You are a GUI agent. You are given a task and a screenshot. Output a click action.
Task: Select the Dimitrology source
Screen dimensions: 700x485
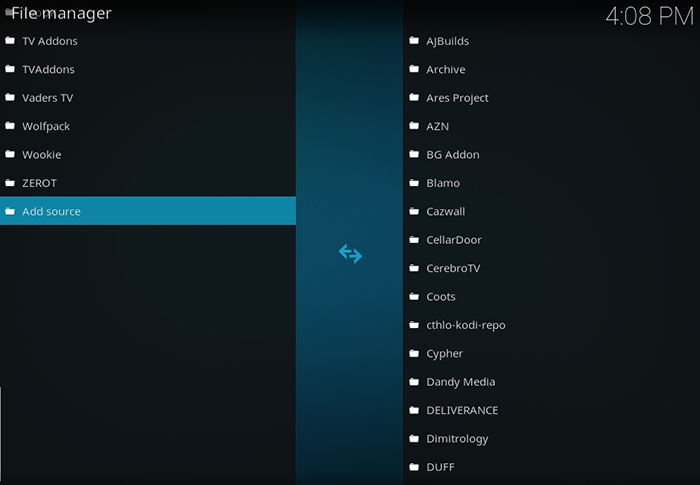[x=551, y=439]
